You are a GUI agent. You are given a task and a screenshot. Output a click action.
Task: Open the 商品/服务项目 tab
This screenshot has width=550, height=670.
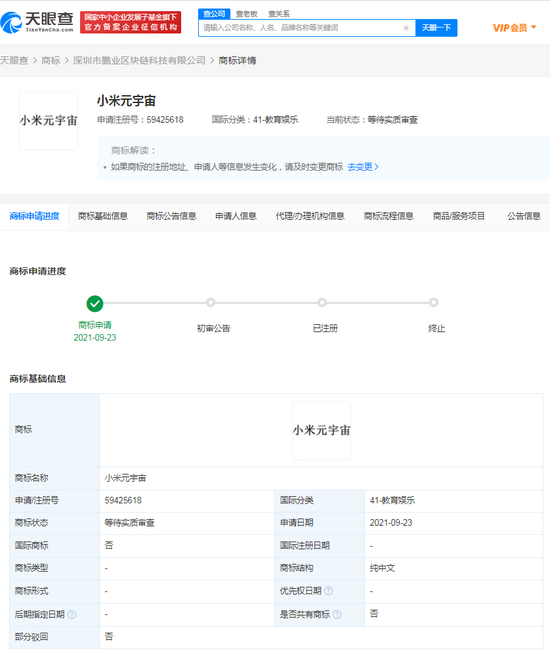point(459,216)
